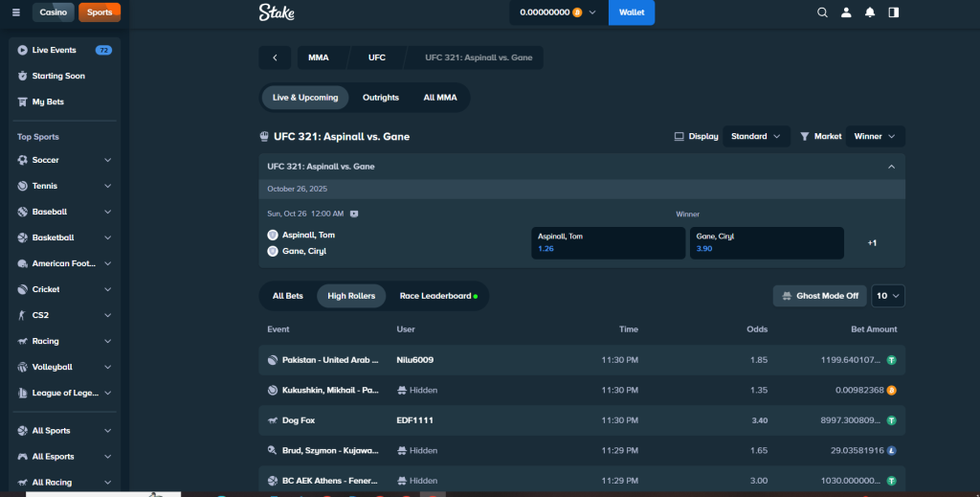Toggle the side panel layout icon
The height and width of the screenshot is (497, 980).
tap(894, 12)
